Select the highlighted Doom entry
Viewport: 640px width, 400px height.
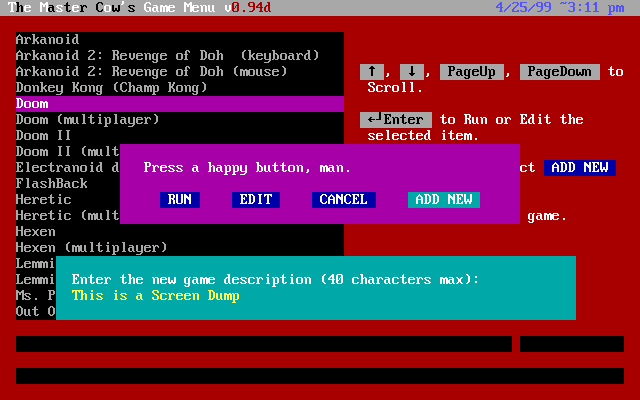tap(180, 104)
